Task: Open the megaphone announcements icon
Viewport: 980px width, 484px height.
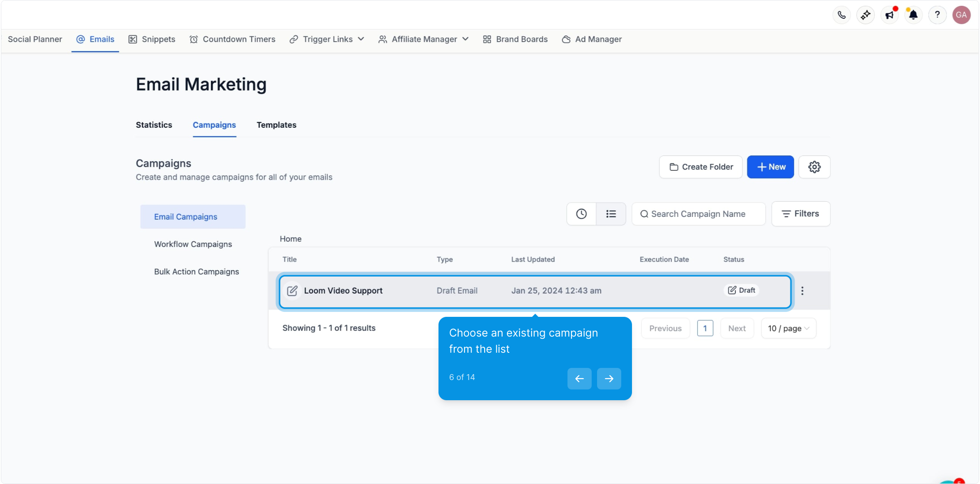Action: click(x=890, y=15)
